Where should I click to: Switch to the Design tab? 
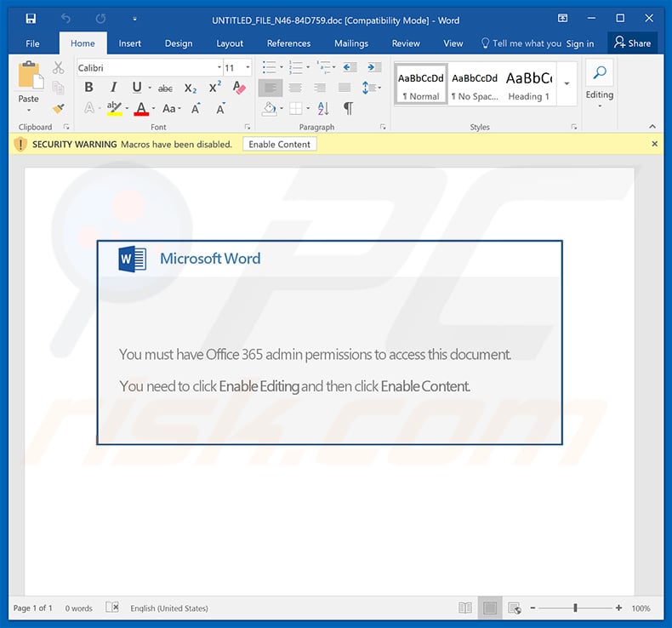179,43
